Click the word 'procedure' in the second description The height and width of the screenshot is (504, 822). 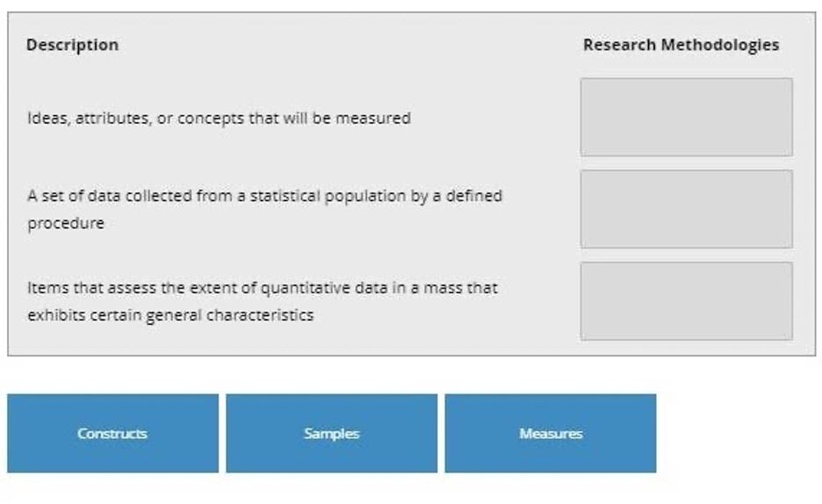[x=66, y=224]
